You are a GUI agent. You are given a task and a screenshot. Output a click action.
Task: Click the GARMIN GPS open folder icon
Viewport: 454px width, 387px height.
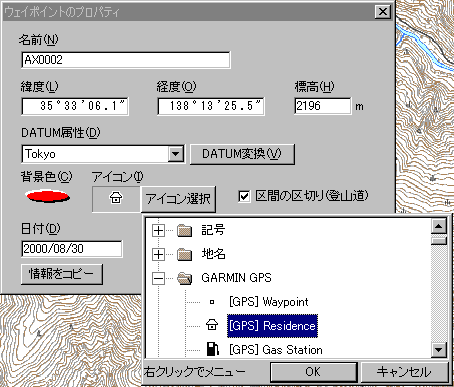184,278
